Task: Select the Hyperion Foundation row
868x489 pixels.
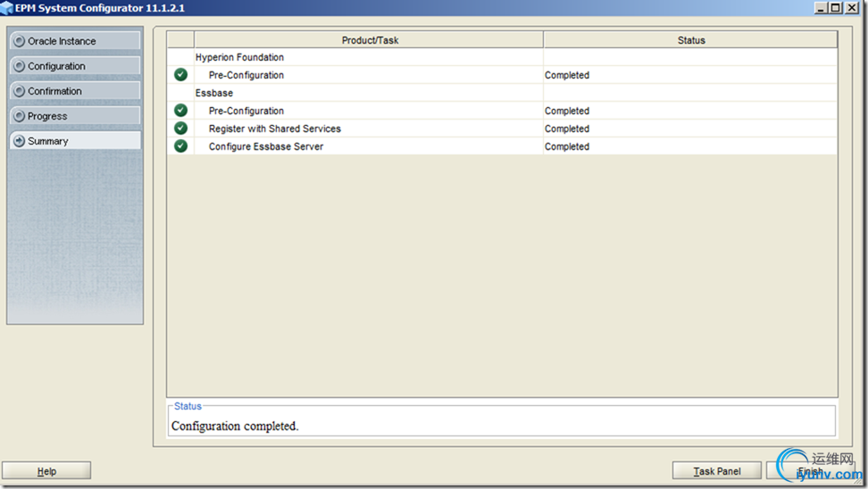Action: (x=502, y=57)
